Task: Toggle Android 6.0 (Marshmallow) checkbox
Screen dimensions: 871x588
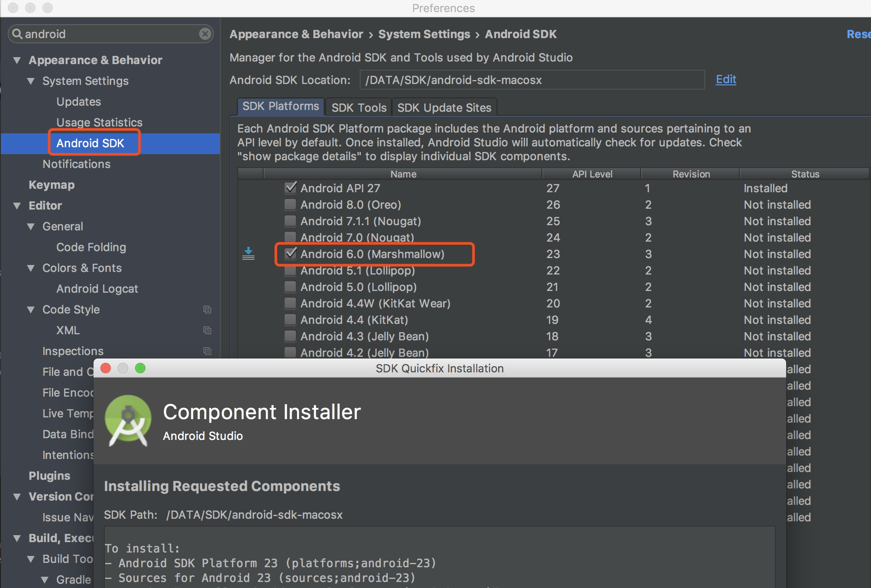Action: [290, 253]
